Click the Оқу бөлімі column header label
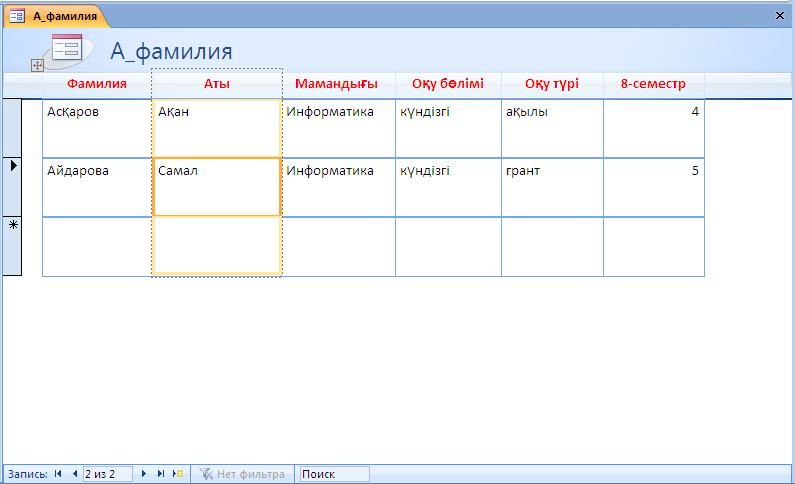Screen dimensions: 795x484 [448, 84]
